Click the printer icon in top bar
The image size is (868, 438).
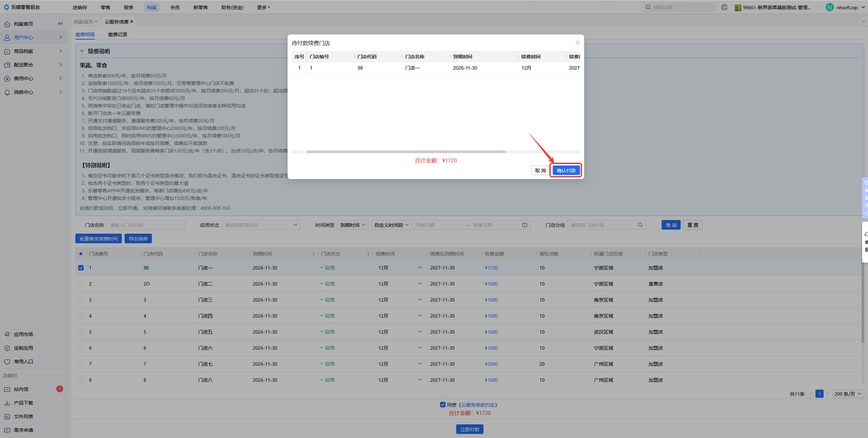click(x=724, y=7)
